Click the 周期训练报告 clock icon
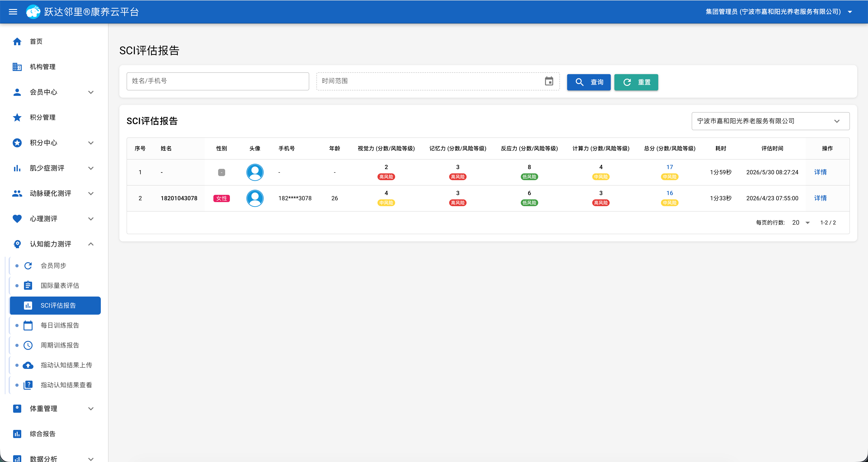 click(28, 345)
